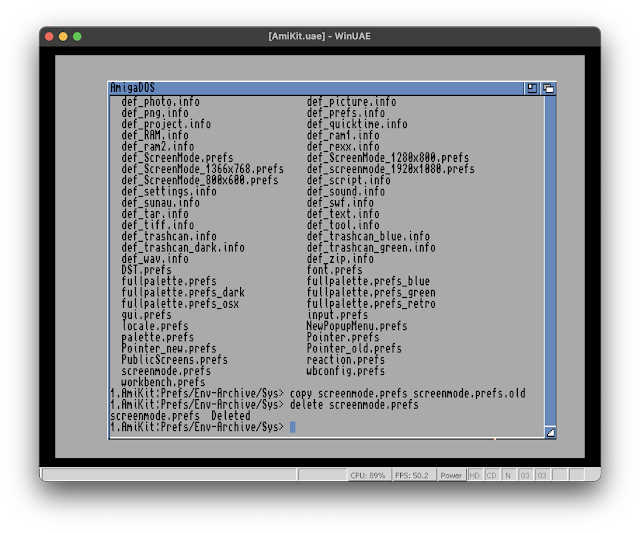Click the def_zip.info file name
The height and width of the screenshot is (533, 640).
(340, 259)
